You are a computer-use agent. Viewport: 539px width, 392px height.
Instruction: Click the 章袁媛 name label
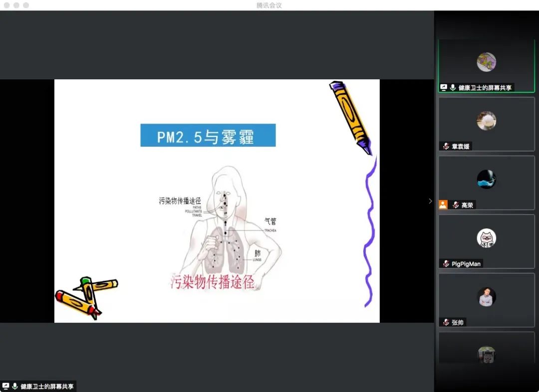(461, 146)
